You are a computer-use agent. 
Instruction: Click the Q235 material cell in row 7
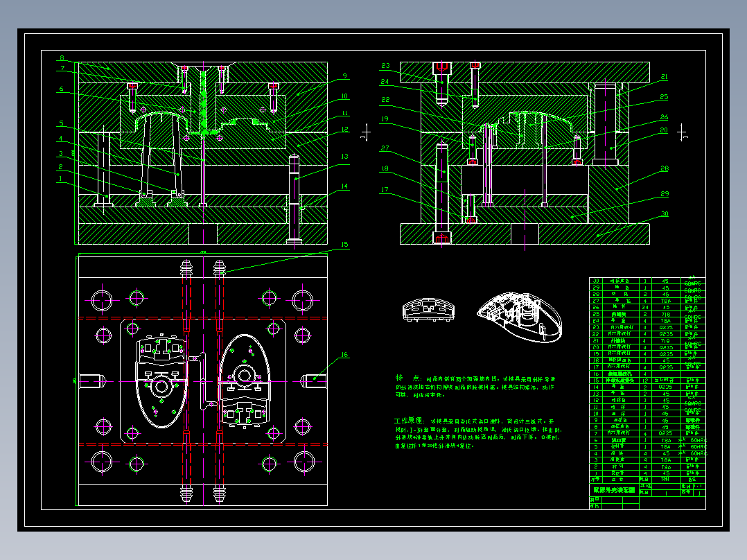[665, 433]
